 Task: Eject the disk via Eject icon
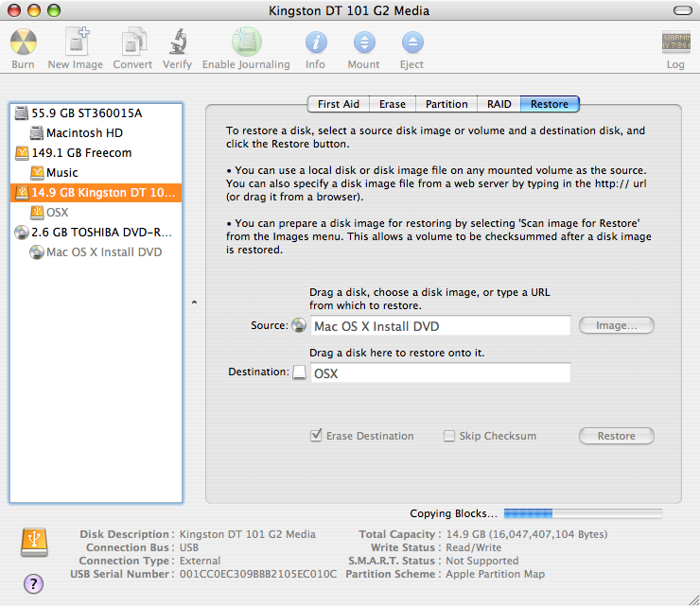coord(412,43)
